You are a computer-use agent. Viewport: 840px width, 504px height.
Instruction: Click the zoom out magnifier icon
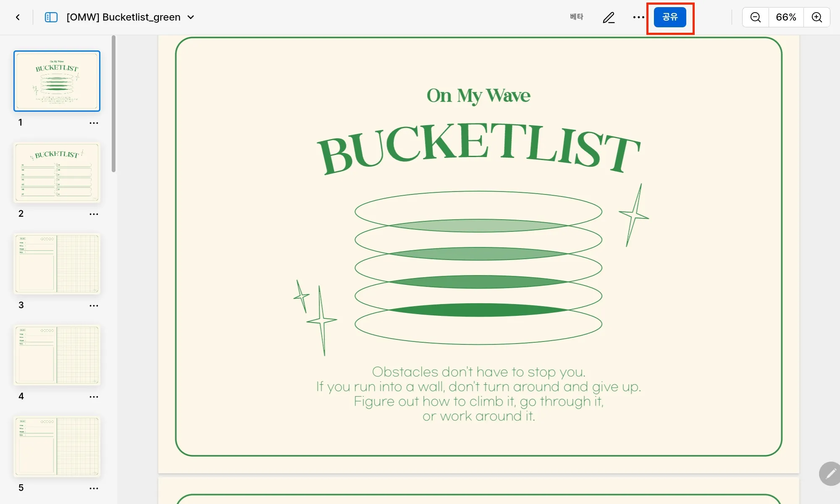(755, 17)
